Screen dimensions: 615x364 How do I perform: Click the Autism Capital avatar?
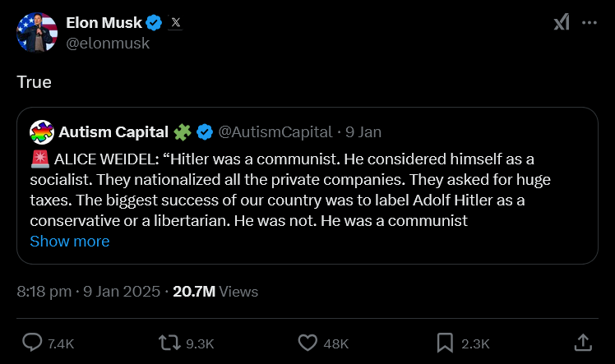pos(41,131)
